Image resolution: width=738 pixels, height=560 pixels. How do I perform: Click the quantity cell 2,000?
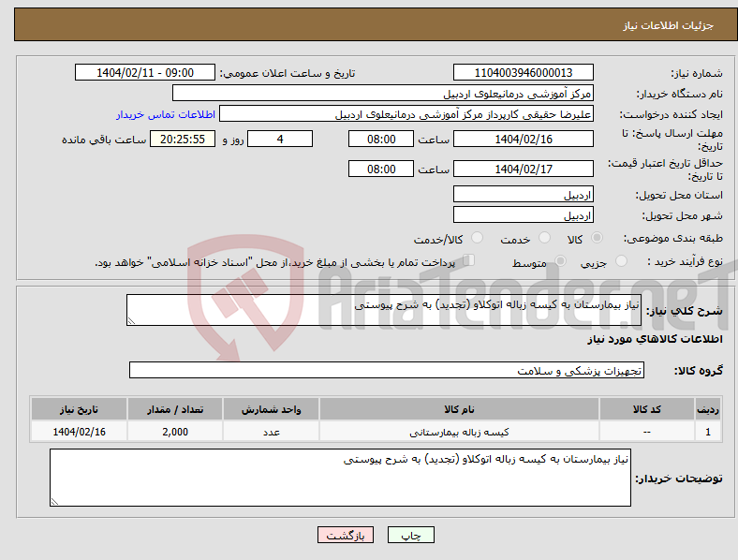pos(174,432)
